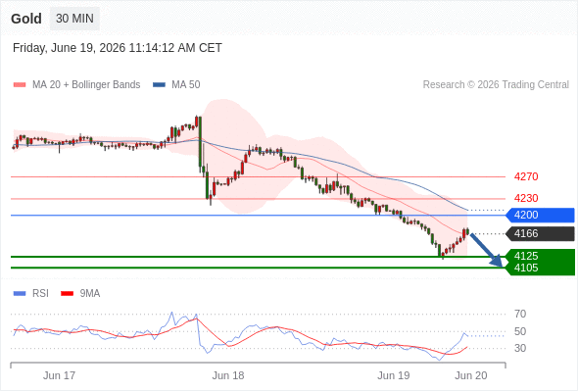
Task: Click the blue RSI legend swatch
Action: tap(20, 294)
